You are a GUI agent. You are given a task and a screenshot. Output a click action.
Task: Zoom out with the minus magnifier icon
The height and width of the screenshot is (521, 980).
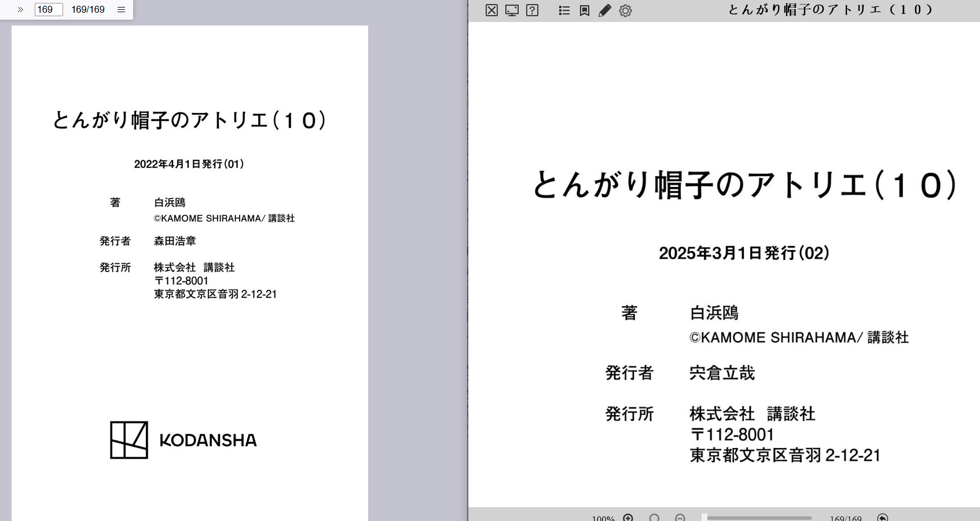click(x=680, y=518)
